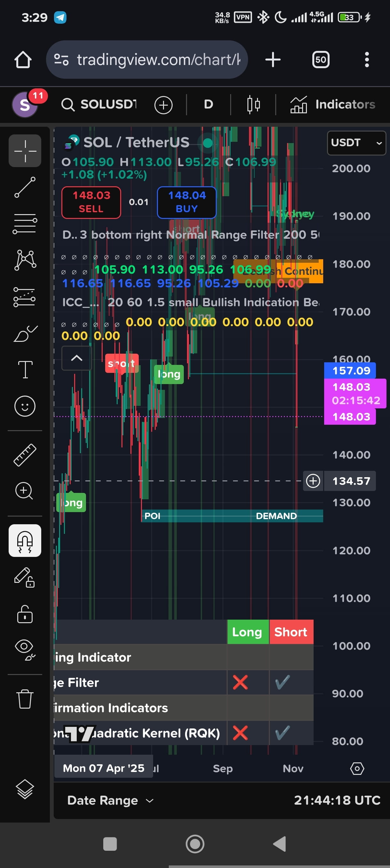Image resolution: width=390 pixels, height=868 pixels.
Task: Select the crosshair cursor tool
Action: (x=25, y=151)
